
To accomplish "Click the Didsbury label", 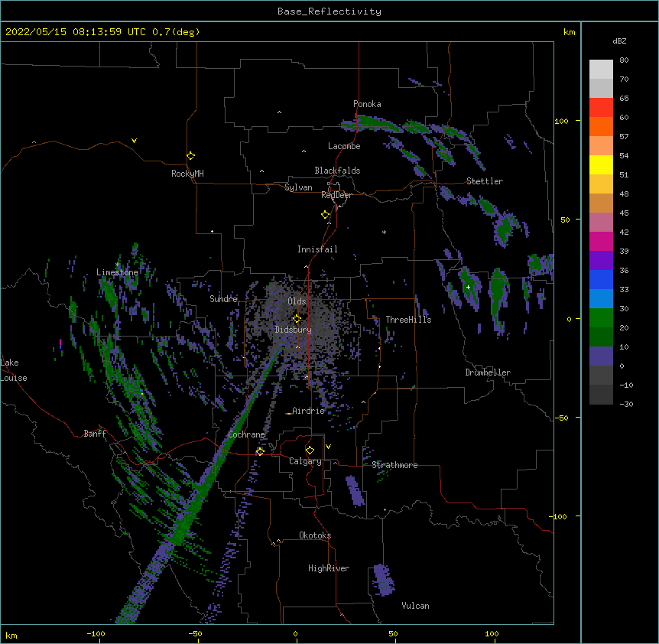I will coord(294,330).
